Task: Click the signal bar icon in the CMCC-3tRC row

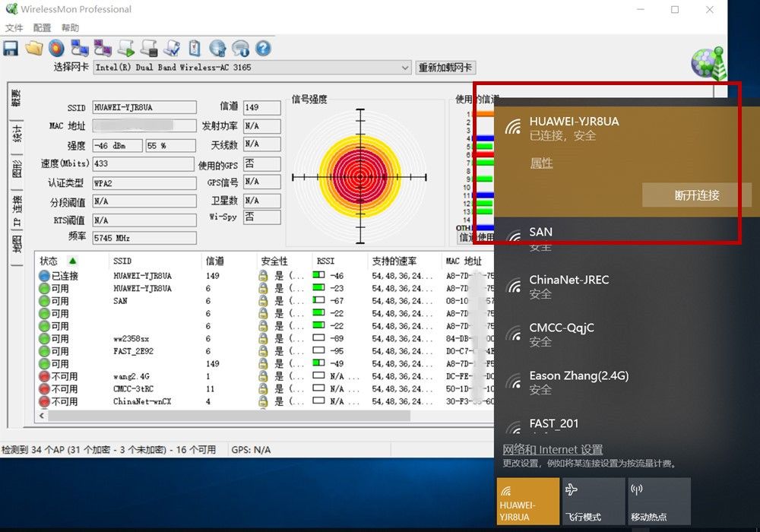Action: click(x=318, y=388)
